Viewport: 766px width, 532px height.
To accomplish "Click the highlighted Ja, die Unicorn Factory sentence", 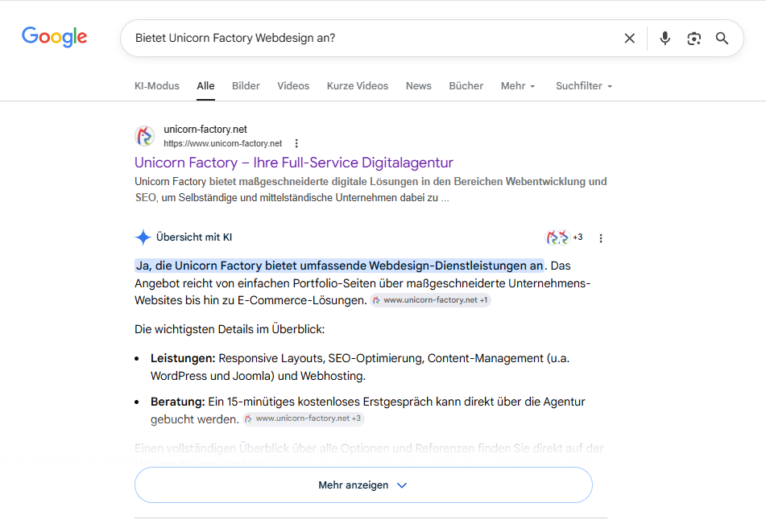I will pos(340,266).
